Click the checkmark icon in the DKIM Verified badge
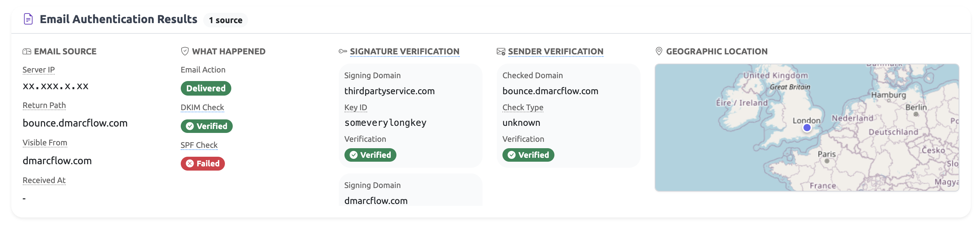The width and height of the screenshot is (980, 231). point(190,126)
